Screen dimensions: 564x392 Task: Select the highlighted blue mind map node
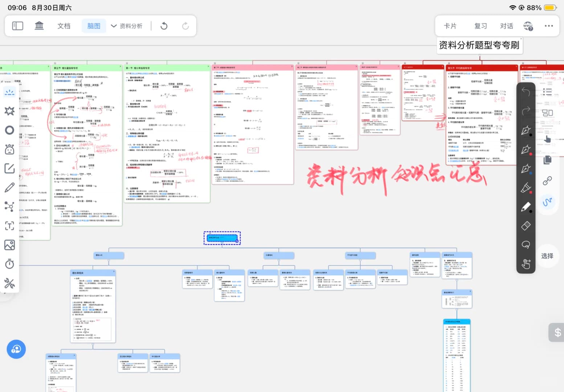click(x=222, y=238)
